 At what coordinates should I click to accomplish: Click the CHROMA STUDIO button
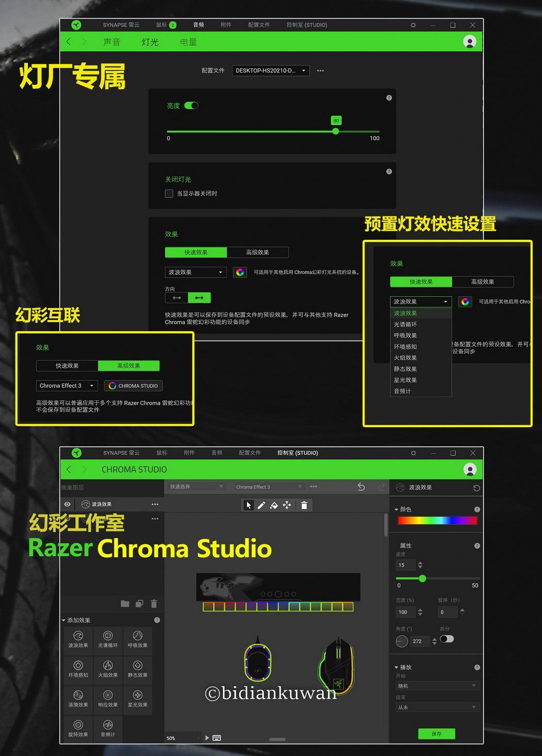[134, 385]
